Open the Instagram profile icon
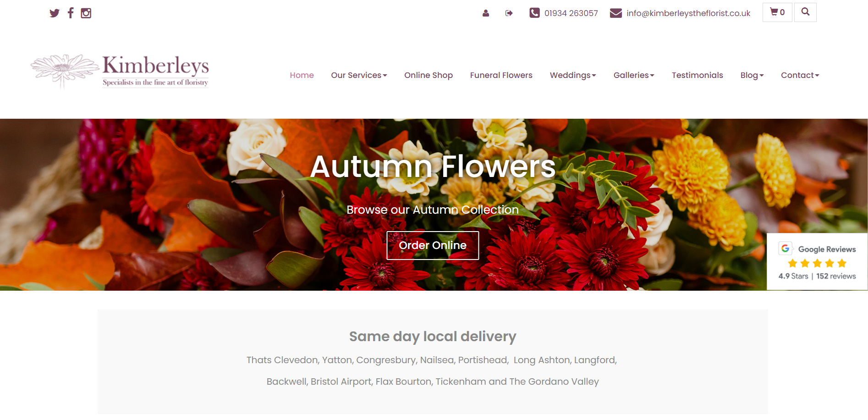 point(86,13)
